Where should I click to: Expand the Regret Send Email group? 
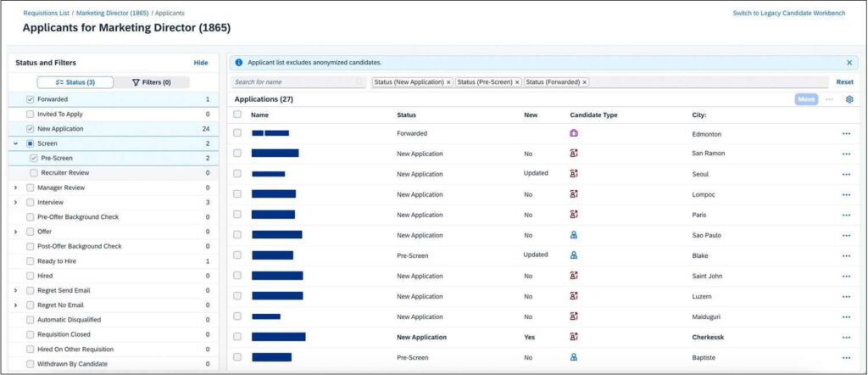click(15, 290)
